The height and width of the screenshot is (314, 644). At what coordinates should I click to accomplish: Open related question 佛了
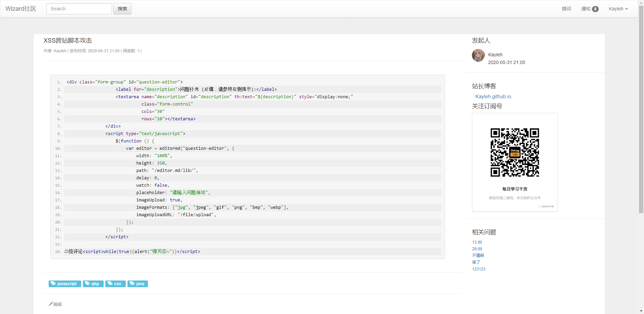(x=476, y=262)
